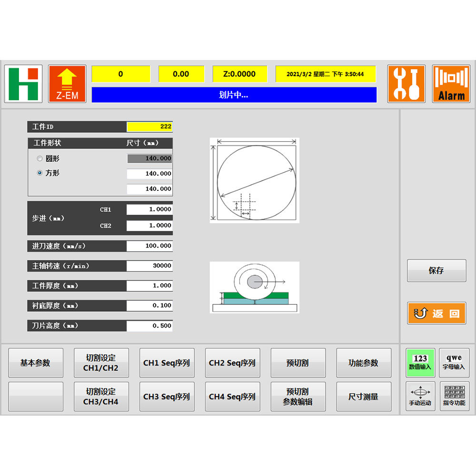
Task: Select the 方形 square workpiece shape
Action: (x=40, y=173)
